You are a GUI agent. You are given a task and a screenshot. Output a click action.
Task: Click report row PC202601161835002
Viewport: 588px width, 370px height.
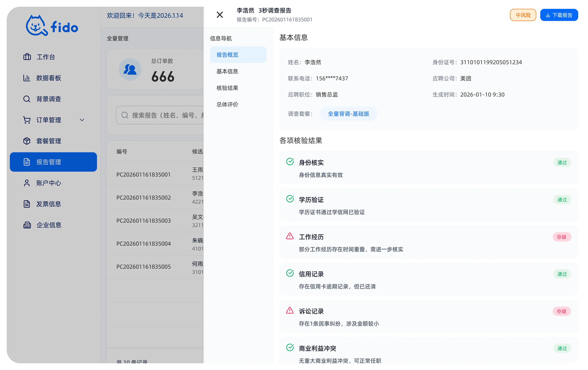tap(155, 197)
